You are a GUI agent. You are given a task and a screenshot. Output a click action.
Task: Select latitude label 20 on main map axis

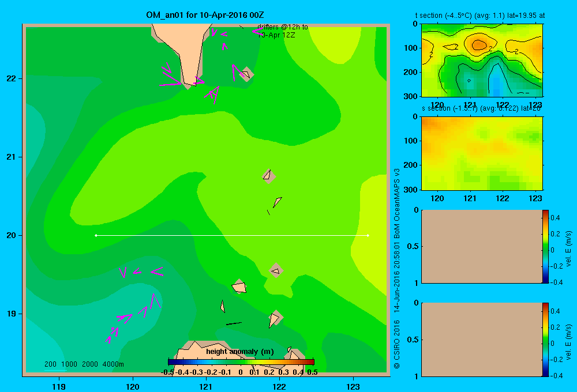(x=12, y=235)
